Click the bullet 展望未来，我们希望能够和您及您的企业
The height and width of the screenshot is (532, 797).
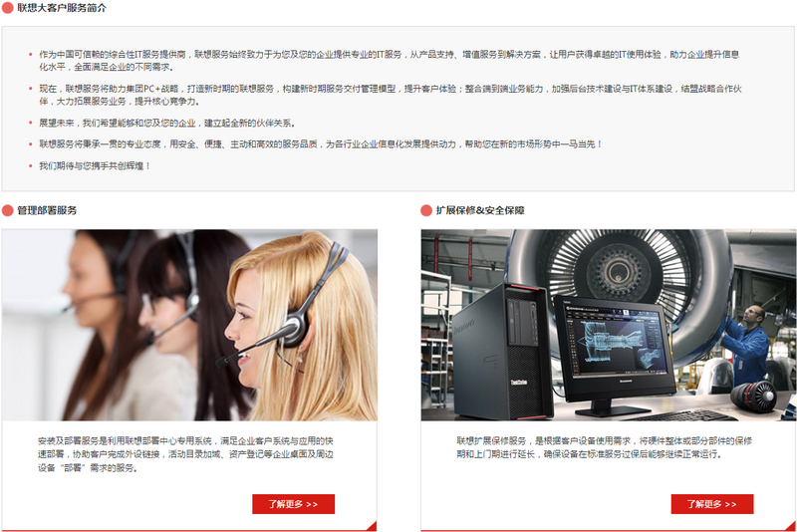[x=167, y=123]
